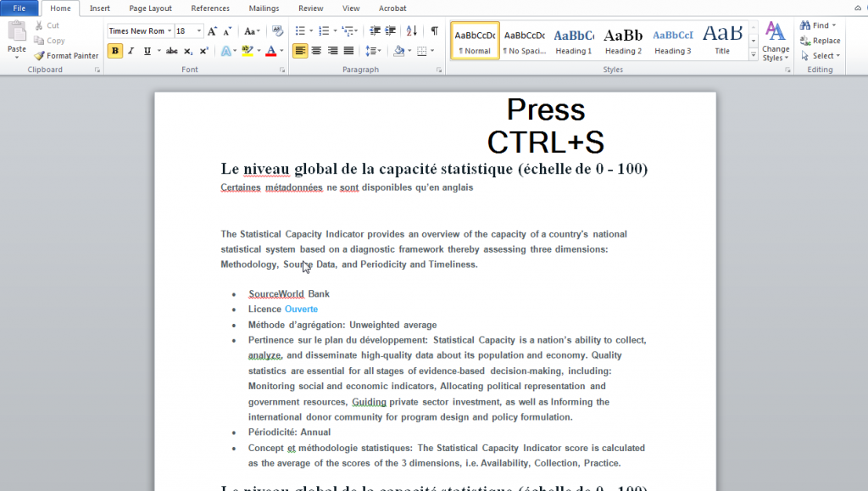The width and height of the screenshot is (868, 491).
Task: Apply the Heading 2 style
Action: (623, 41)
